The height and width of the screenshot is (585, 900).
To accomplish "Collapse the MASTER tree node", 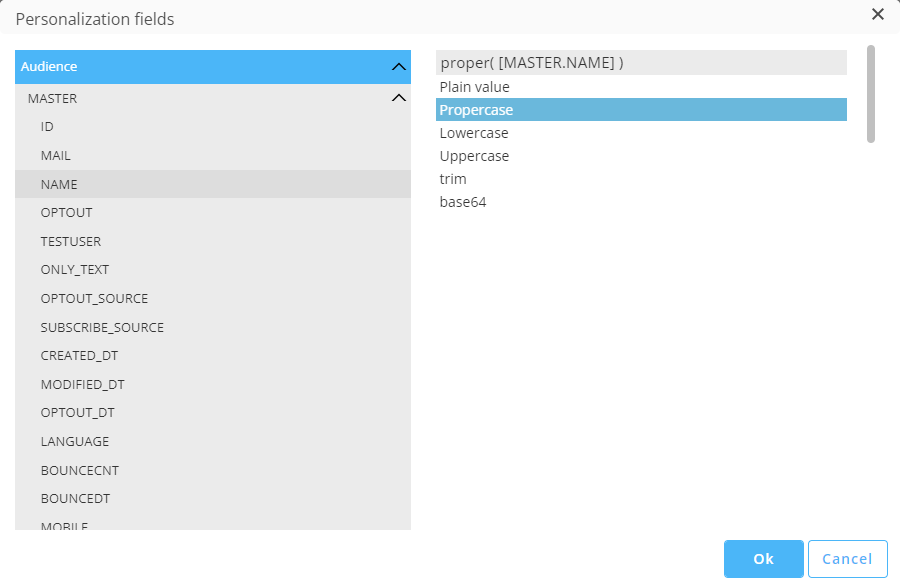I will point(398,98).
